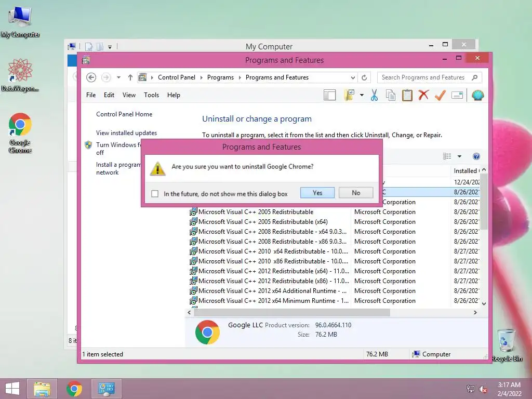This screenshot has height=399, width=532.
Task: Refresh the Programs and Features list
Action: [364, 77]
